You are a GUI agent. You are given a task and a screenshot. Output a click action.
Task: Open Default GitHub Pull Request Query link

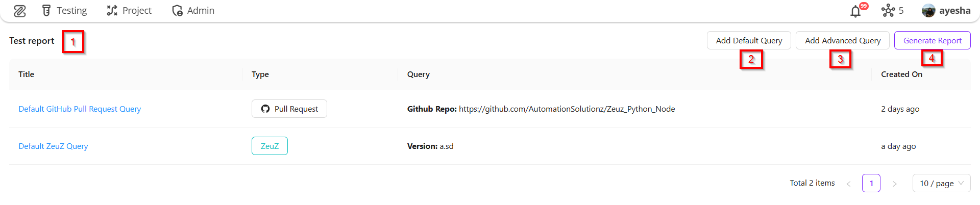(80, 109)
